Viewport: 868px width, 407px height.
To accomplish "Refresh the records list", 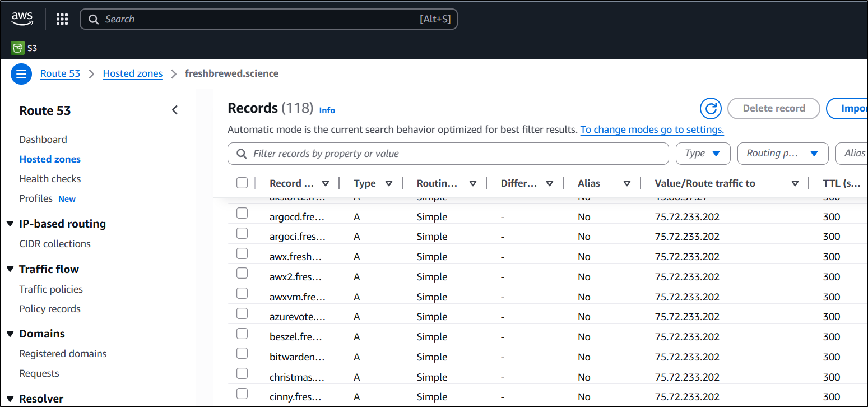I will [x=711, y=108].
